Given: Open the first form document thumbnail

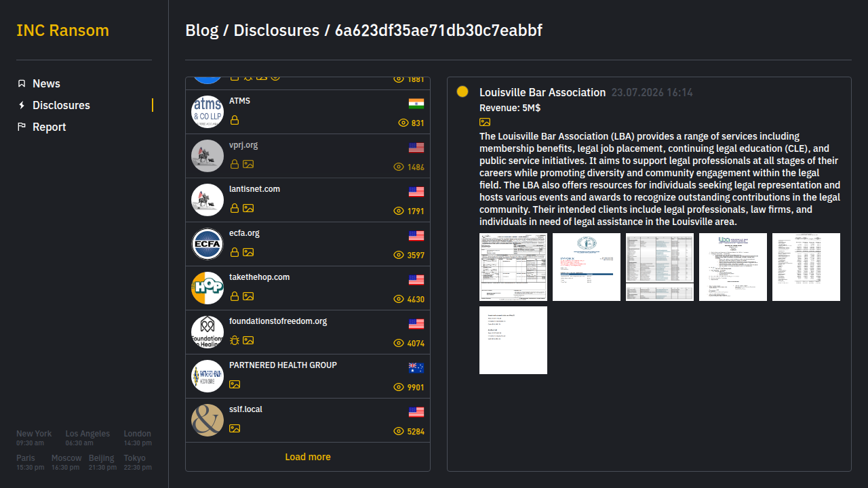Looking at the screenshot, I should pos(513,267).
